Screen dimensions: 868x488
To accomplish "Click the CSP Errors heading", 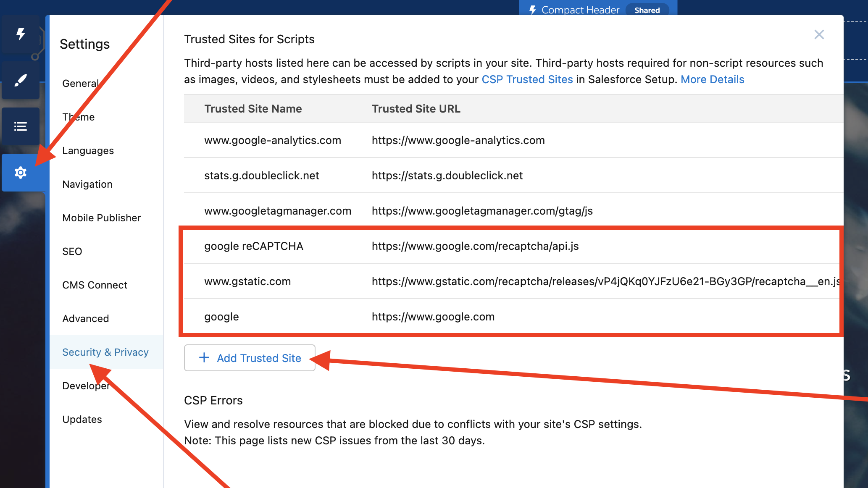I will pyautogui.click(x=213, y=400).
